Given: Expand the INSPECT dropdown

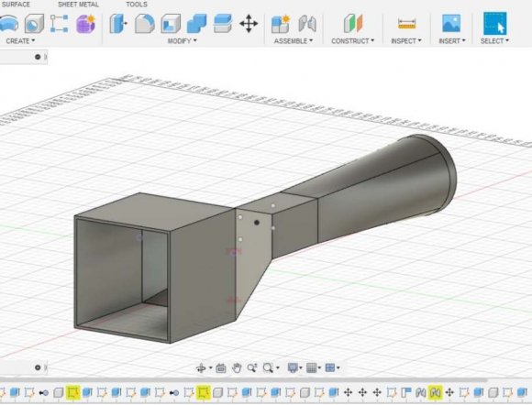Looking at the screenshot, I should click(406, 40).
